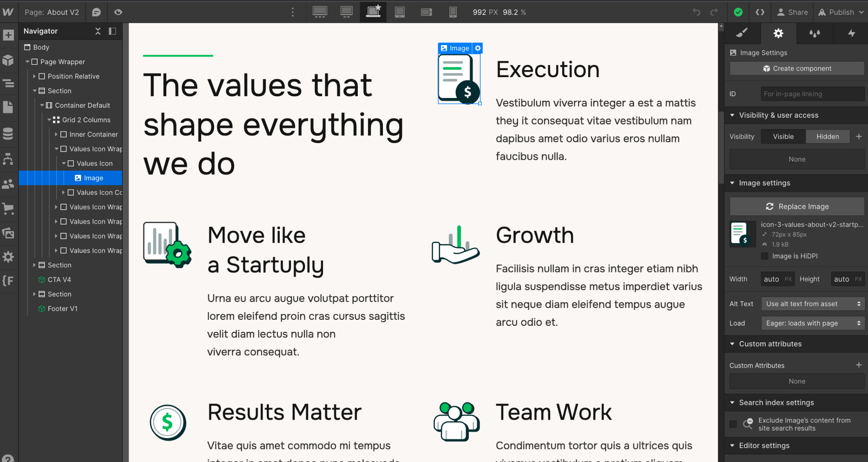Click the ID in-page linking field
The height and width of the screenshot is (462, 868).
[812, 93]
